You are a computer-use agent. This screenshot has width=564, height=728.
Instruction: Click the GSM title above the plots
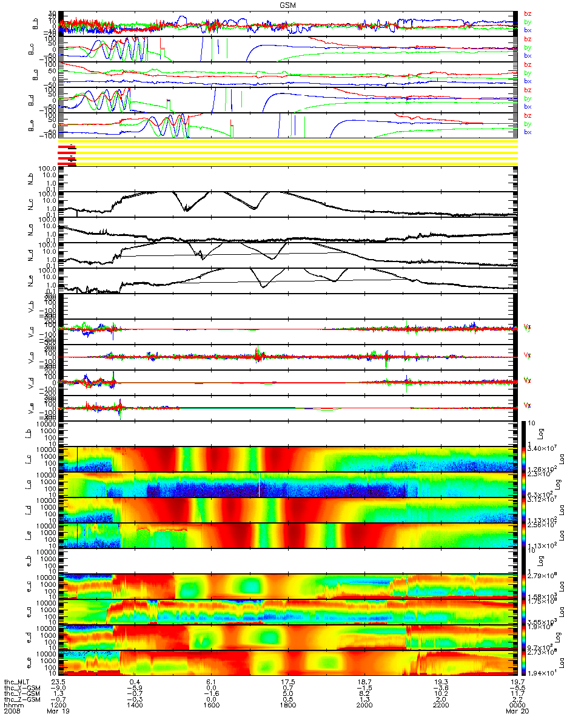coord(287,5)
